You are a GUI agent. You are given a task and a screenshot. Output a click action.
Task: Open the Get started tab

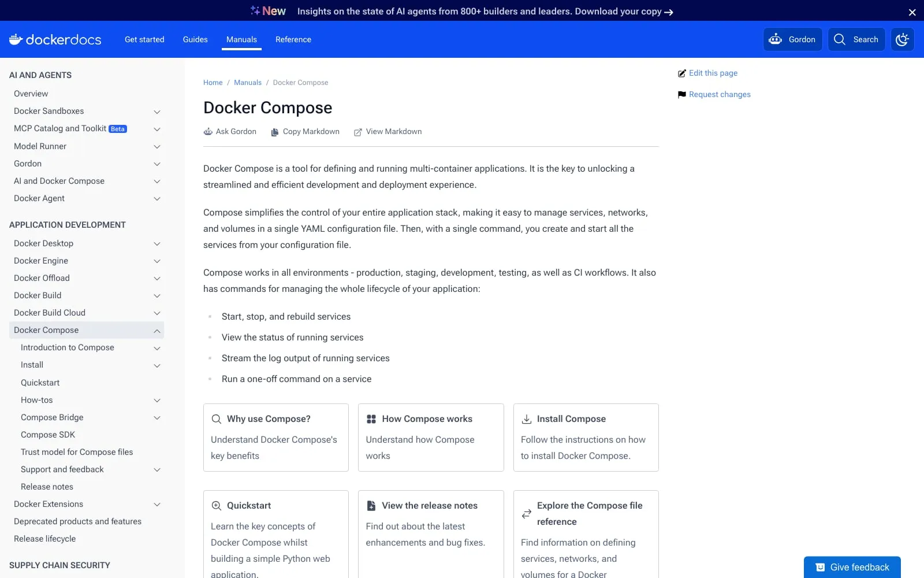click(144, 39)
